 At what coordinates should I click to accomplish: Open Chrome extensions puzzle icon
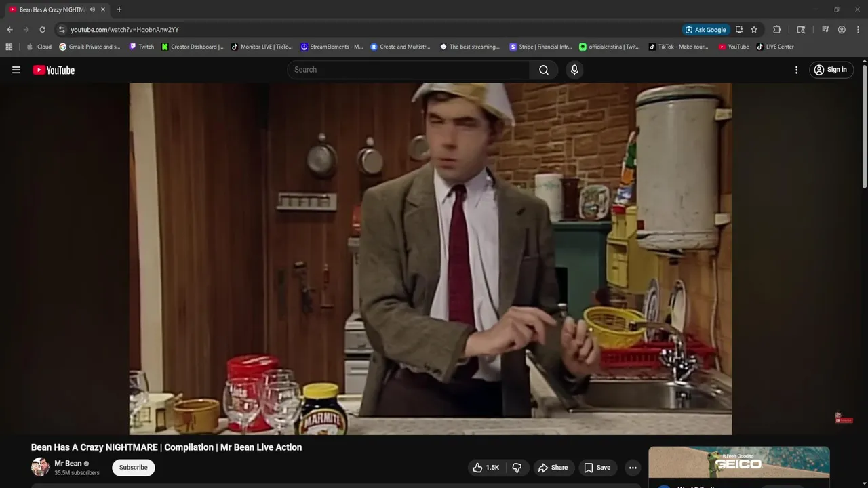pos(777,30)
